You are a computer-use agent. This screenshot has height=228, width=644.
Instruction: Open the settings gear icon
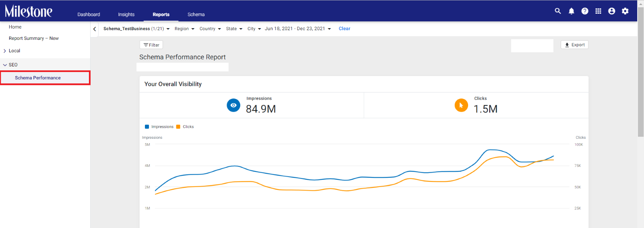coord(625,11)
